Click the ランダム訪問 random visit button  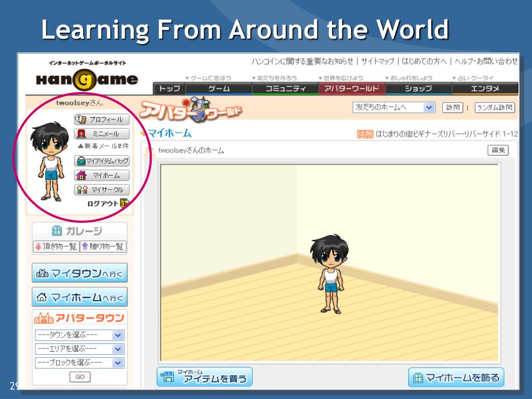click(x=495, y=108)
